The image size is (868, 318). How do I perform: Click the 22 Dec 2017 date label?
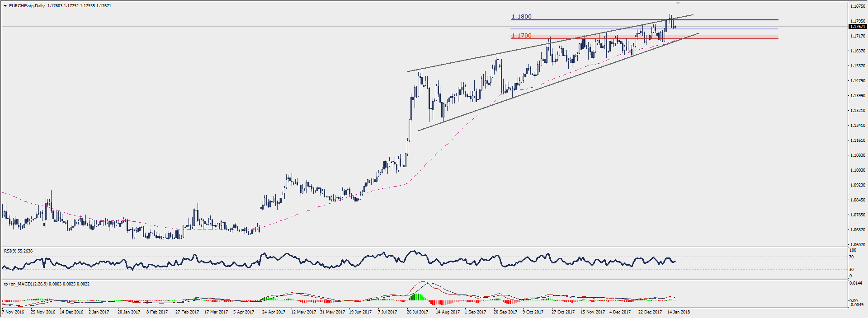(650, 312)
